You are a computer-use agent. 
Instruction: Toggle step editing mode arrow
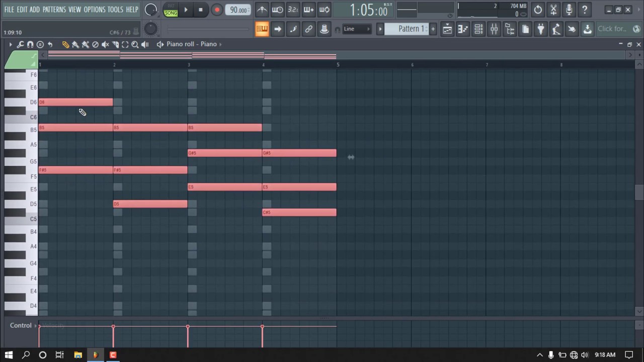[x=277, y=29]
